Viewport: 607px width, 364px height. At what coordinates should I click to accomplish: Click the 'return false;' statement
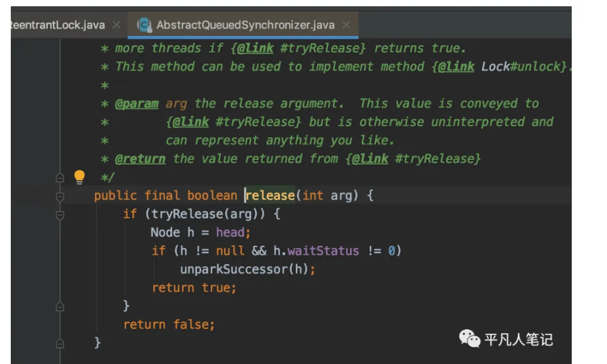point(169,325)
